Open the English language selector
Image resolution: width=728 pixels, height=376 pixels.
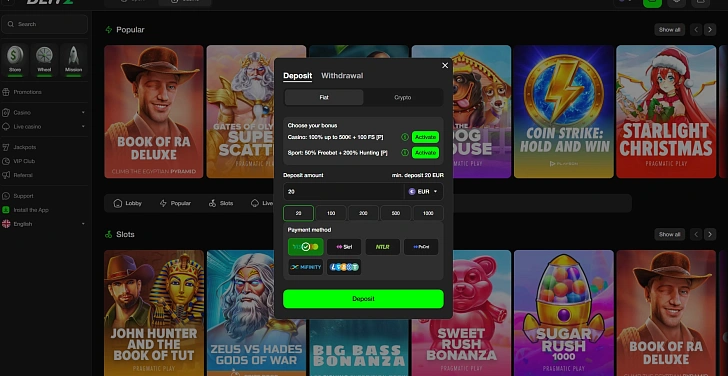tap(44, 224)
